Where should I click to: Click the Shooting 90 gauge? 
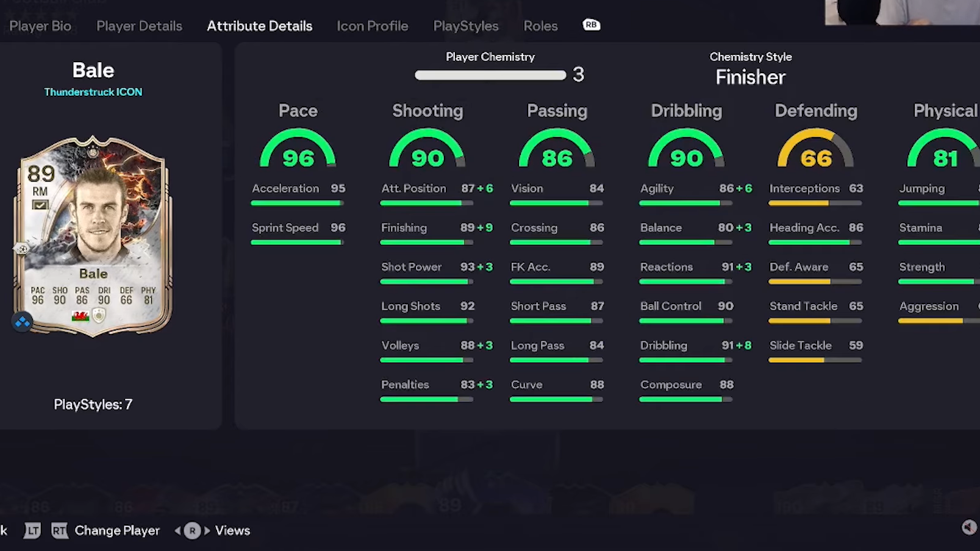(427, 148)
